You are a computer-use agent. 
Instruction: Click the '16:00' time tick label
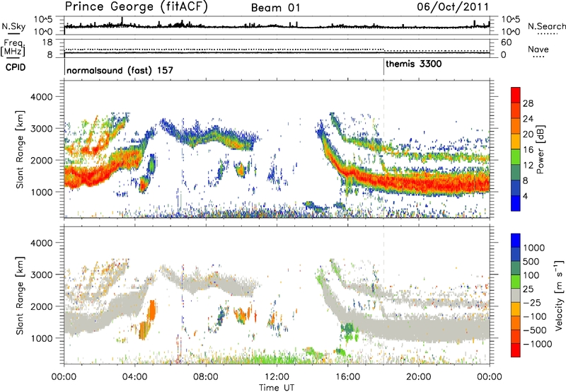click(347, 377)
